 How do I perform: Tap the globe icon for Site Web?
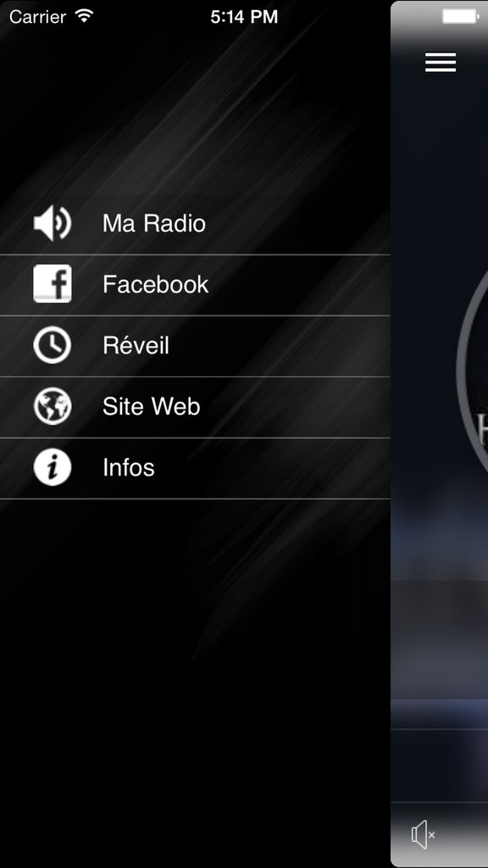52,406
